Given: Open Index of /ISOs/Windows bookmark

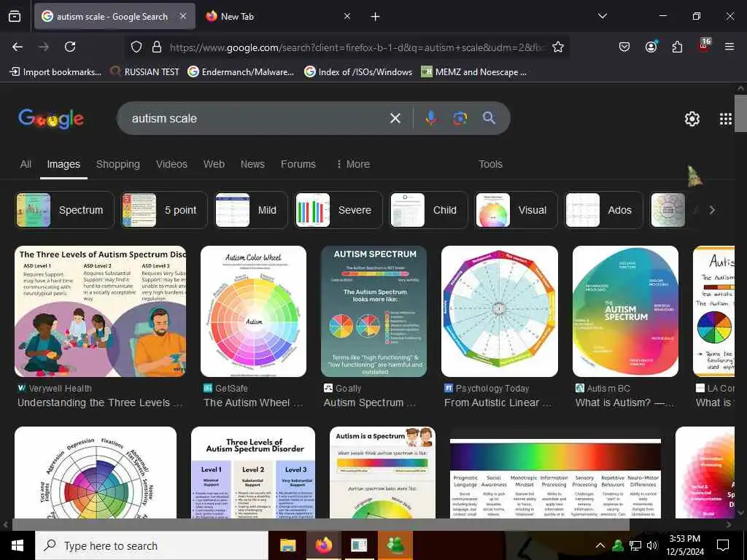Looking at the screenshot, I should click(x=358, y=72).
